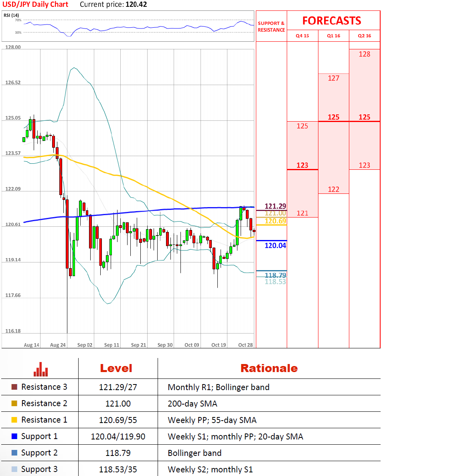The height and width of the screenshot is (476, 462).
Task: Click the Sep 02 date axis label
Action: tap(85, 345)
